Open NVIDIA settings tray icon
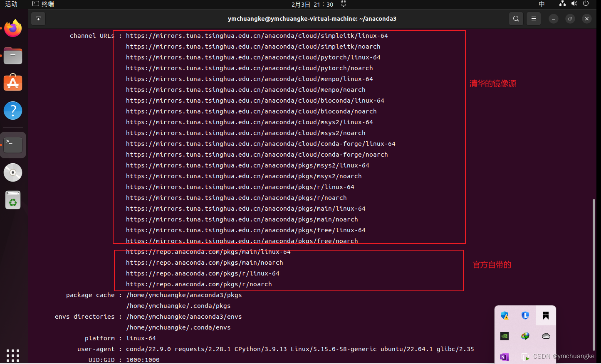The image size is (601, 364). tap(505, 336)
